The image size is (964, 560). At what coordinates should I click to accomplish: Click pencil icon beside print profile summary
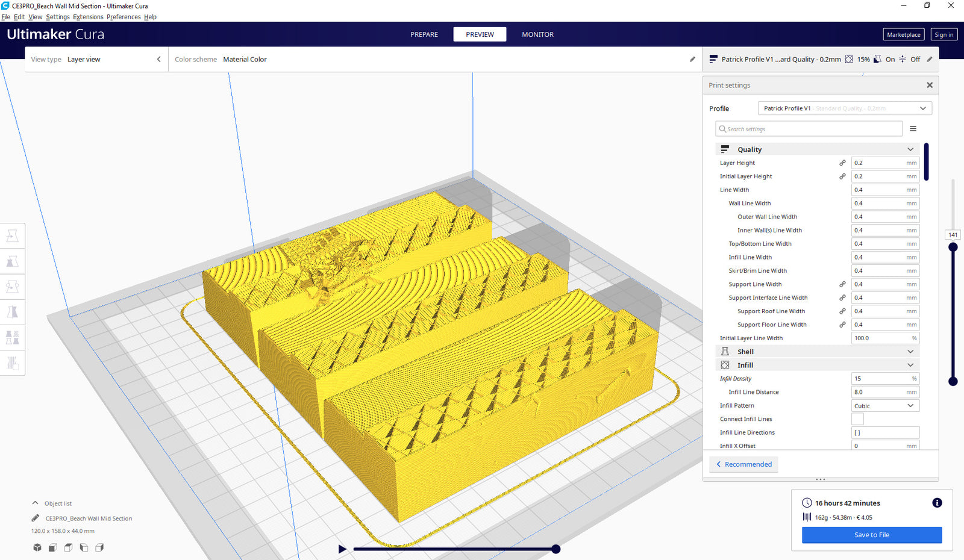coord(930,59)
